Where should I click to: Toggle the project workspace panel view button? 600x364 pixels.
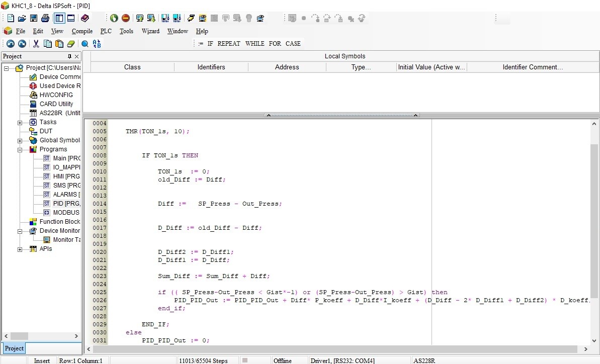click(59, 18)
